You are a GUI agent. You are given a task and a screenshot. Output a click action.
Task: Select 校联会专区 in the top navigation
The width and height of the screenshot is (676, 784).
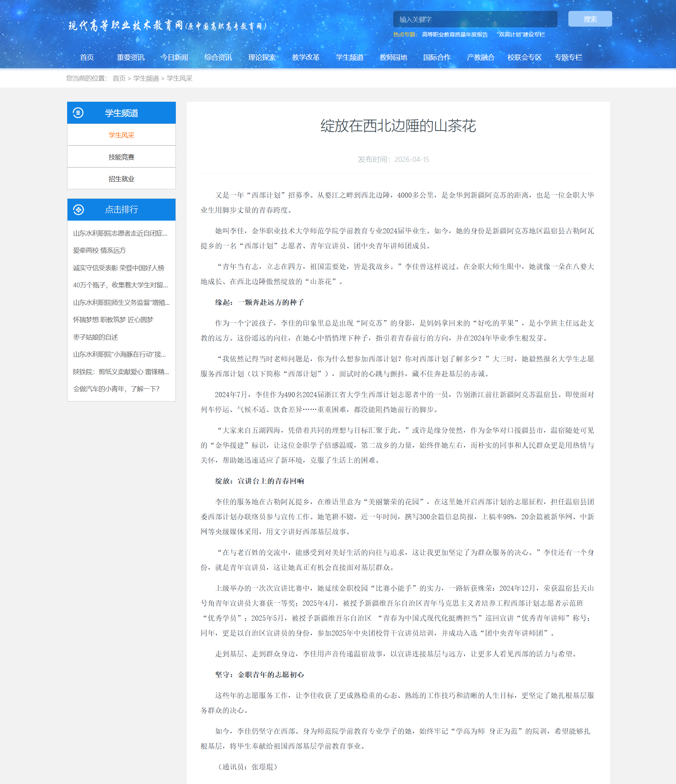(524, 58)
